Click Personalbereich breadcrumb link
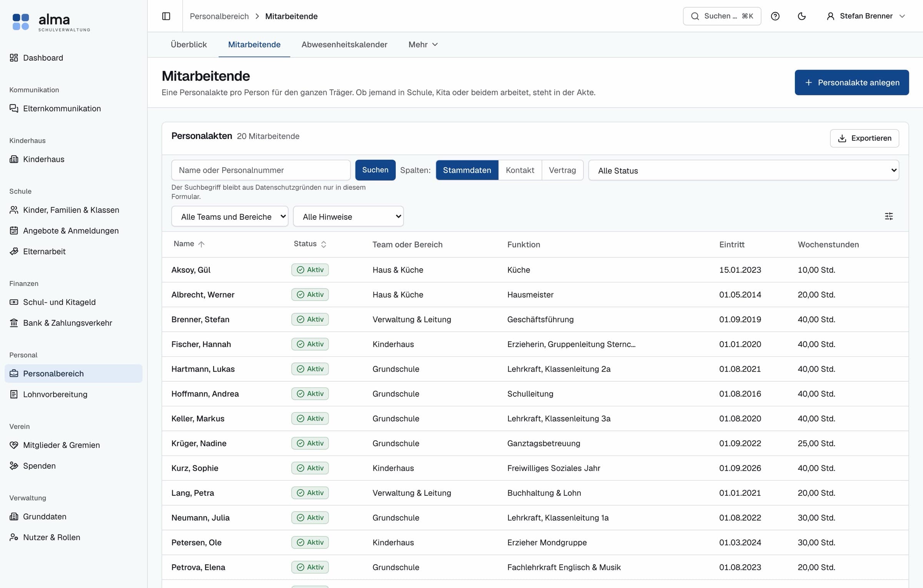This screenshot has height=588, width=923. click(219, 16)
